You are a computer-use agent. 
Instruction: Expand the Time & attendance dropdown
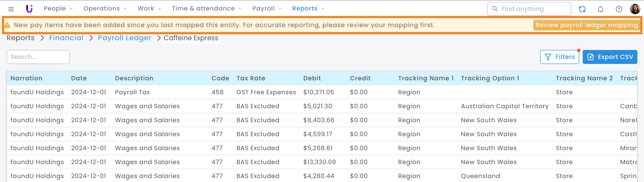[x=206, y=8]
